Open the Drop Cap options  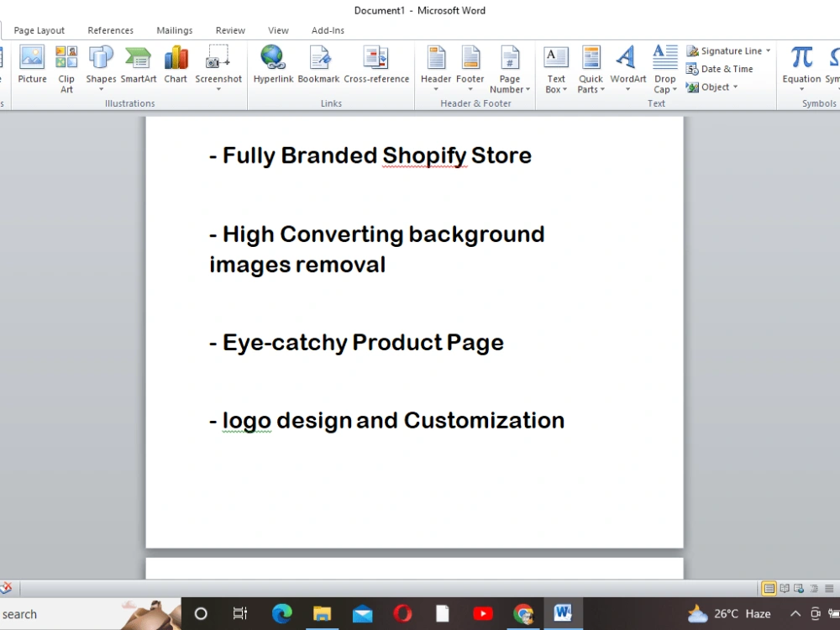(x=665, y=70)
